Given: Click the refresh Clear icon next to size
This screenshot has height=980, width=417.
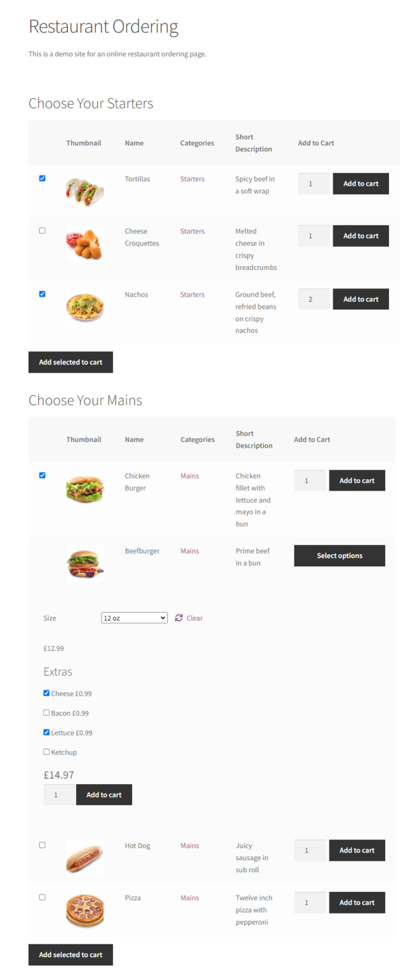Looking at the screenshot, I should point(179,618).
